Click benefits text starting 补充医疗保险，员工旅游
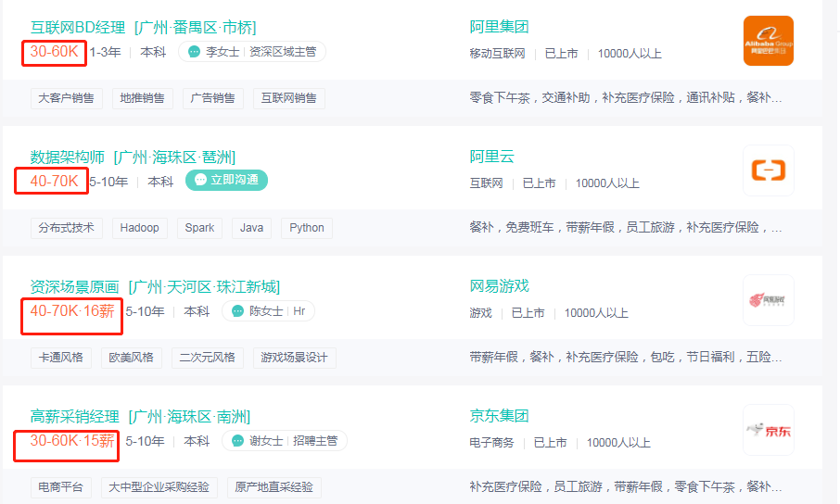Image resolution: width=840 pixels, height=504 pixels. pos(625,486)
